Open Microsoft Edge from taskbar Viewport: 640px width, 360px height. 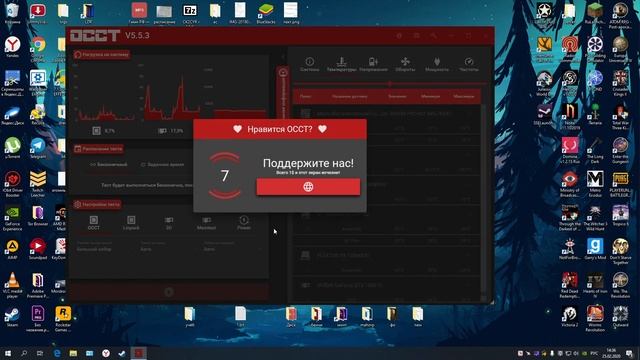(x=57, y=353)
